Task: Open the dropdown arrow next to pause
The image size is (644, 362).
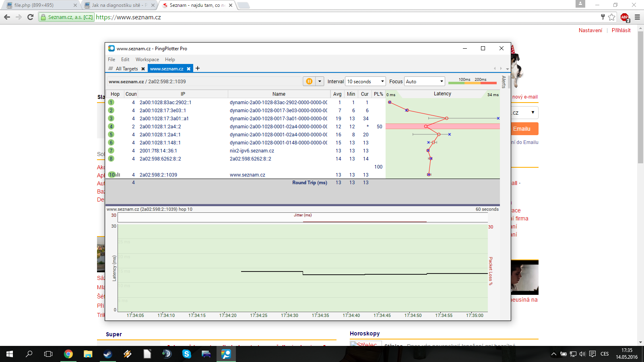Action: click(320, 81)
